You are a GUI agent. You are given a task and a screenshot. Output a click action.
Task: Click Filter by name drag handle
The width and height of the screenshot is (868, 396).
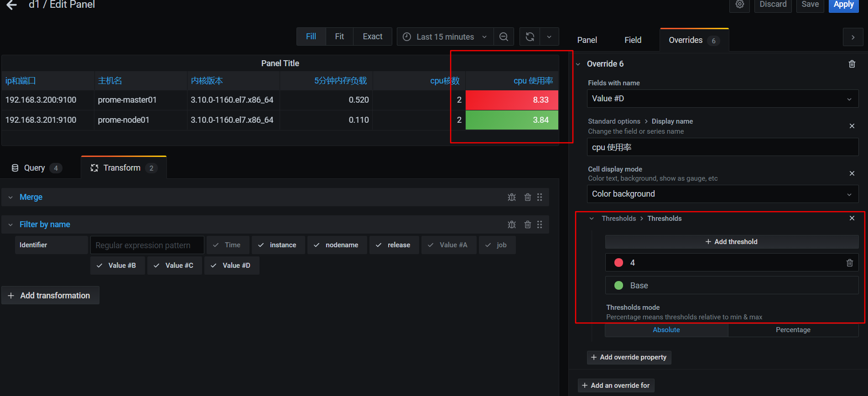540,224
